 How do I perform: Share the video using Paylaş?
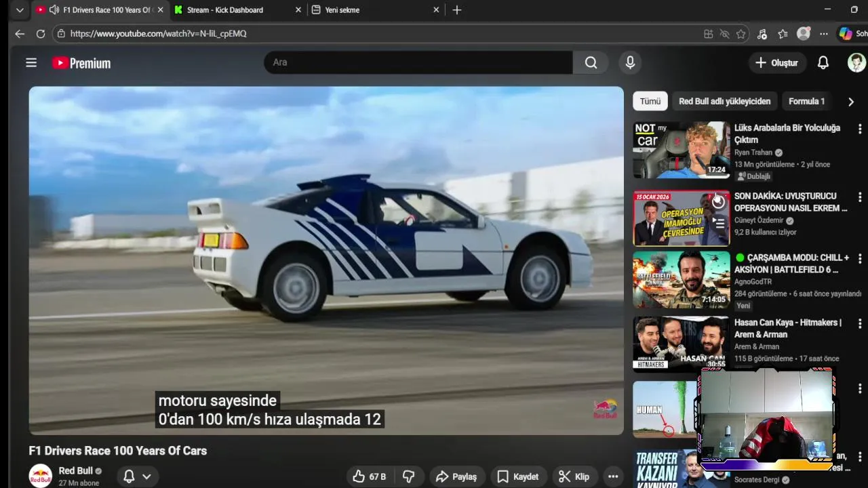[456, 476]
